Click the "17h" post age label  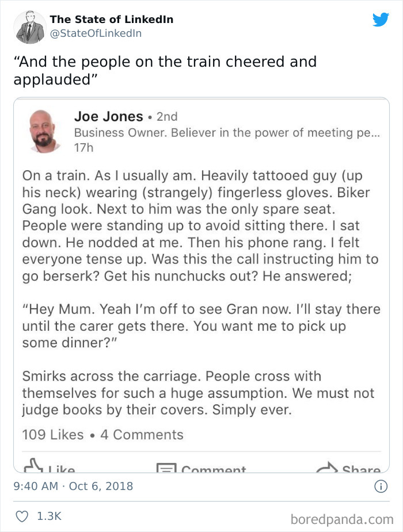[x=83, y=148]
